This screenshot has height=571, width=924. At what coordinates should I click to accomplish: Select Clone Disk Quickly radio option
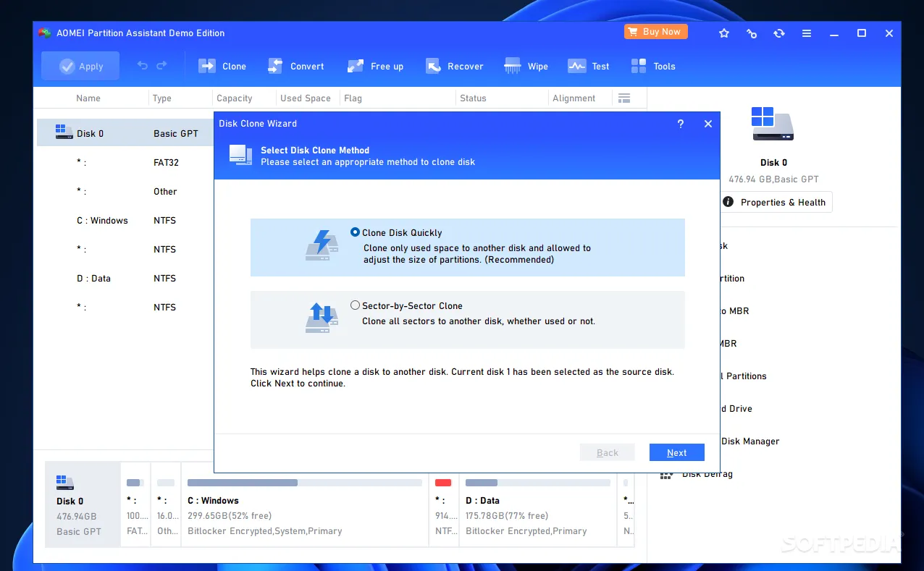click(355, 232)
